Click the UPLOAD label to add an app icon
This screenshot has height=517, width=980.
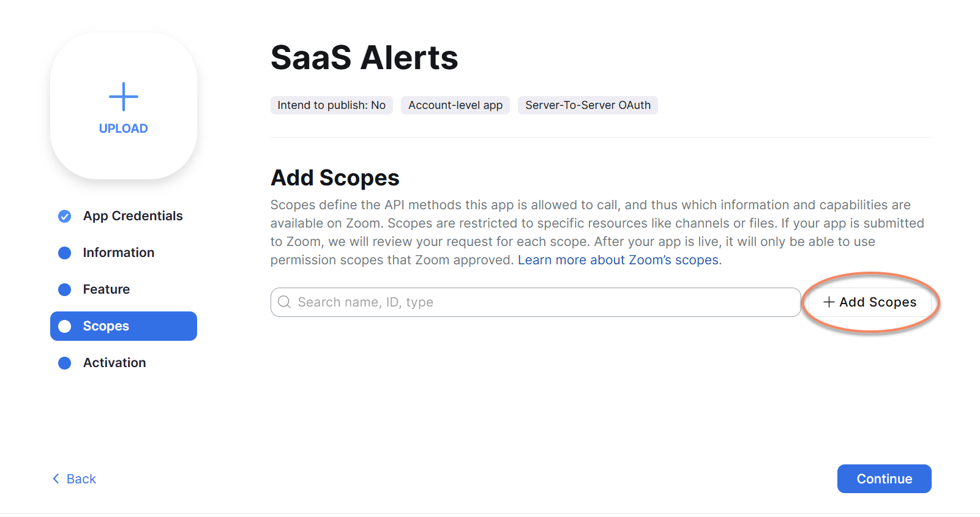[x=124, y=128]
